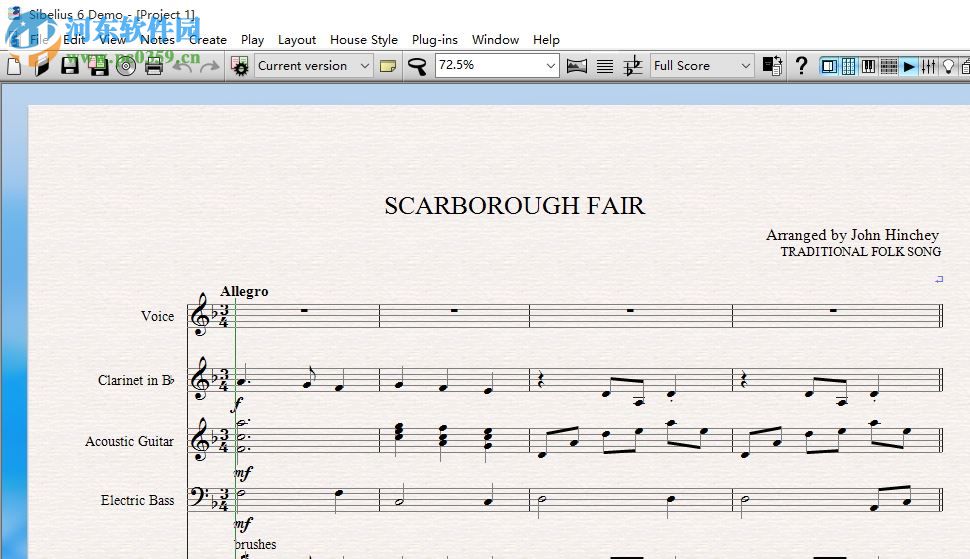Click the Save As / export icon with colored pages
The width and height of the screenshot is (970, 559).
(98, 66)
